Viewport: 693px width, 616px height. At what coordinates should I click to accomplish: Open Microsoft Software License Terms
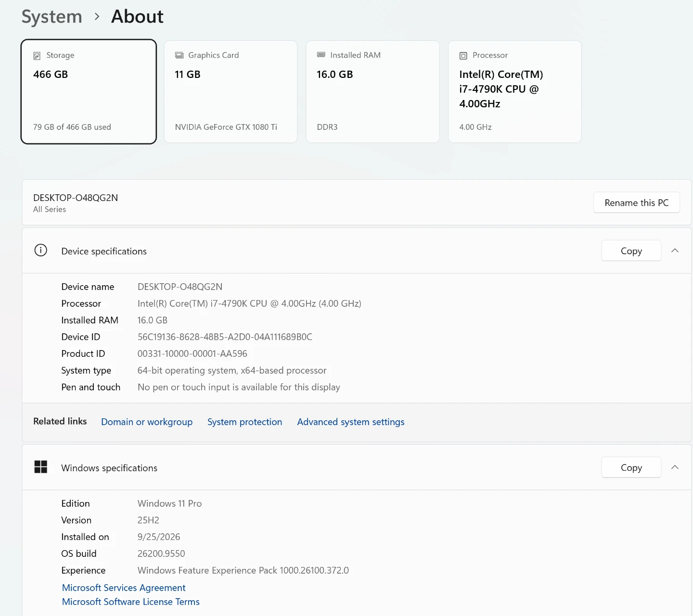point(131,602)
